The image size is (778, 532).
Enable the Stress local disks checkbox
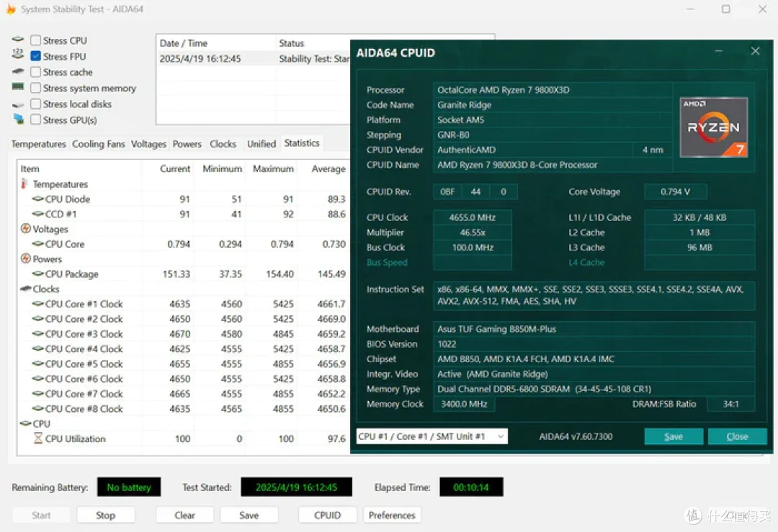pos(35,104)
